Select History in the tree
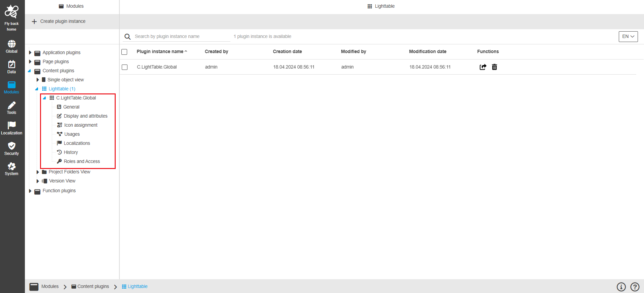The image size is (644, 293). click(x=71, y=152)
